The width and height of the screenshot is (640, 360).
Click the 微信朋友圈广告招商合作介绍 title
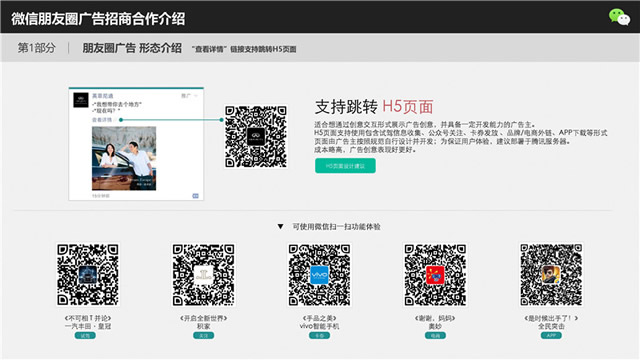pos(98,18)
